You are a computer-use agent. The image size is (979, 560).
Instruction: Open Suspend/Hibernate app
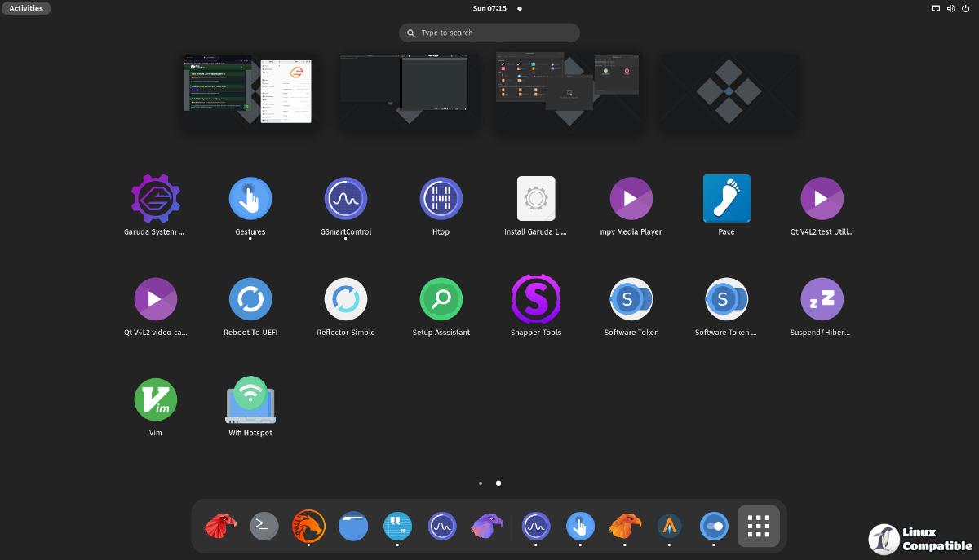point(821,299)
